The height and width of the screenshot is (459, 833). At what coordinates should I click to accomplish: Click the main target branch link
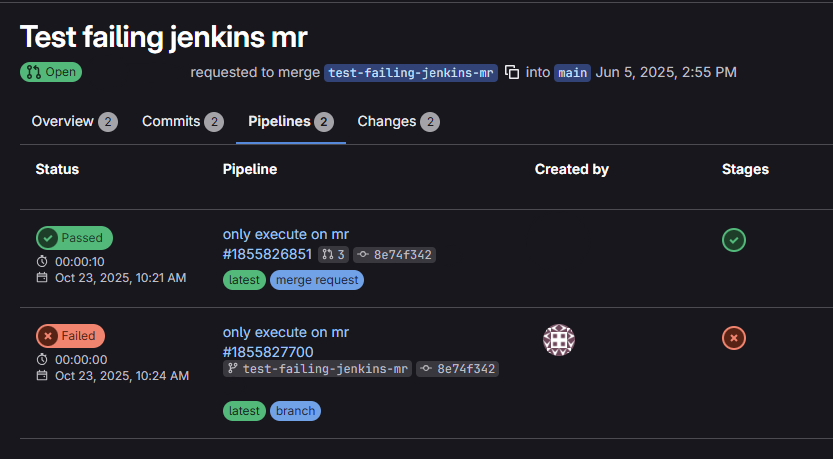(572, 72)
